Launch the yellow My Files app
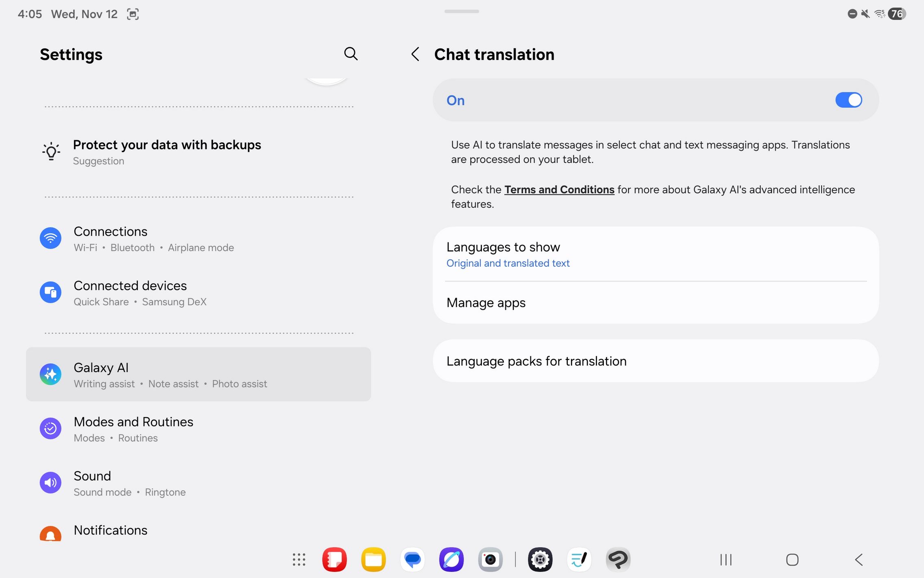 point(373,559)
